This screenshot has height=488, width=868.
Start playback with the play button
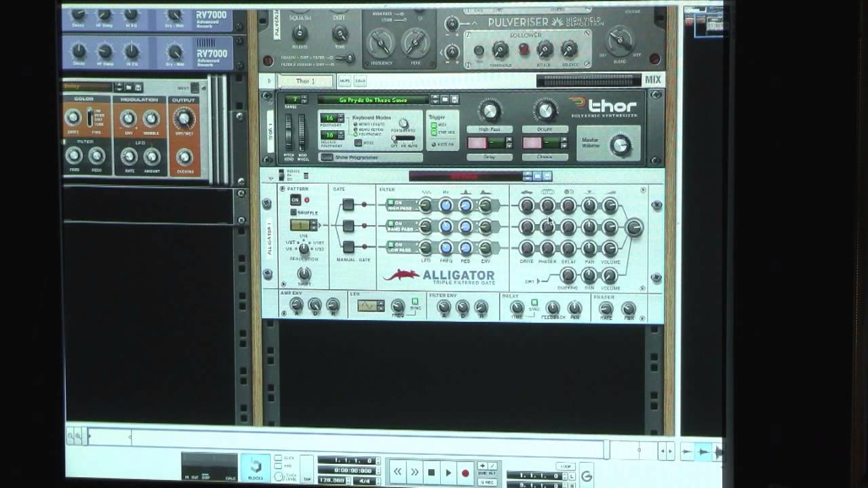coord(448,472)
